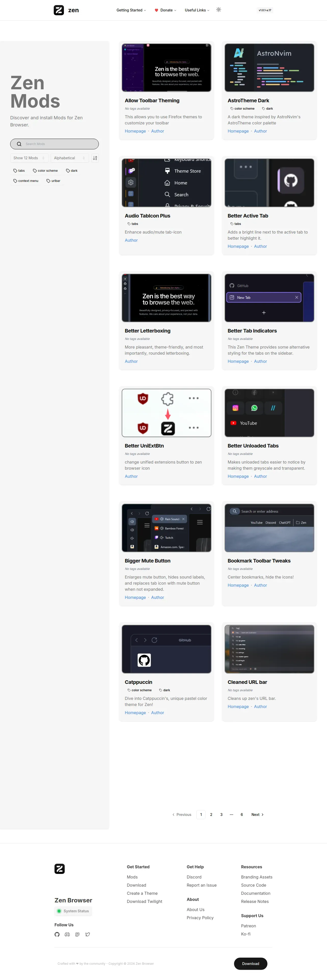Open Homepage link for Better Tab Indicators
This screenshot has width=327, height=980.
click(x=238, y=362)
